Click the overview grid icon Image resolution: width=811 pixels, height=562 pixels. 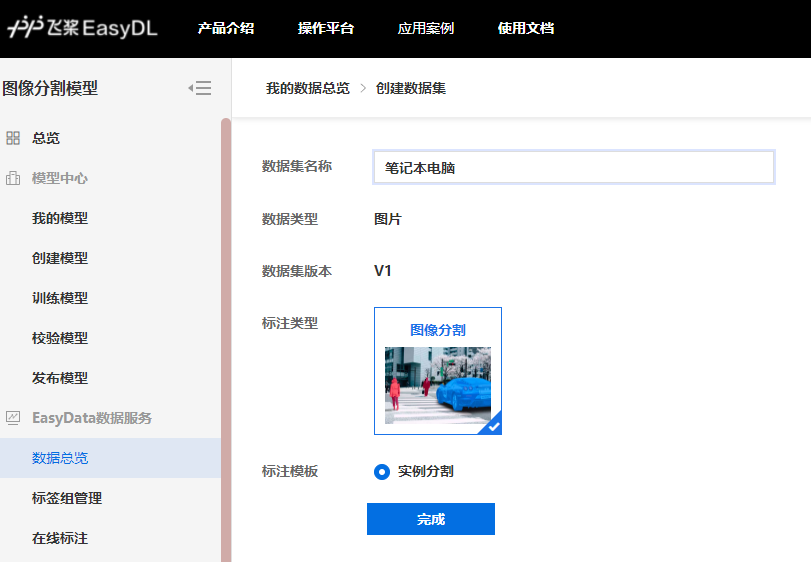point(13,138)
